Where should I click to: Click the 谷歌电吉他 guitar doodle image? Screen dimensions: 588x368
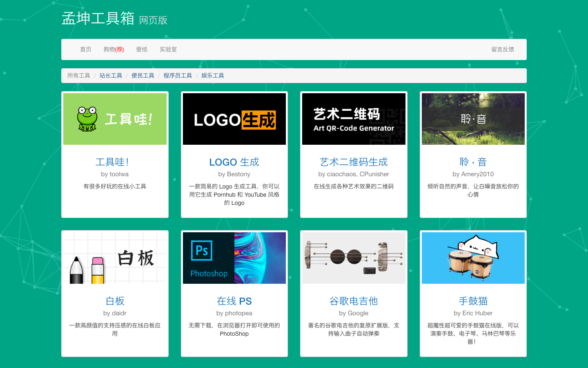point(354,258)
